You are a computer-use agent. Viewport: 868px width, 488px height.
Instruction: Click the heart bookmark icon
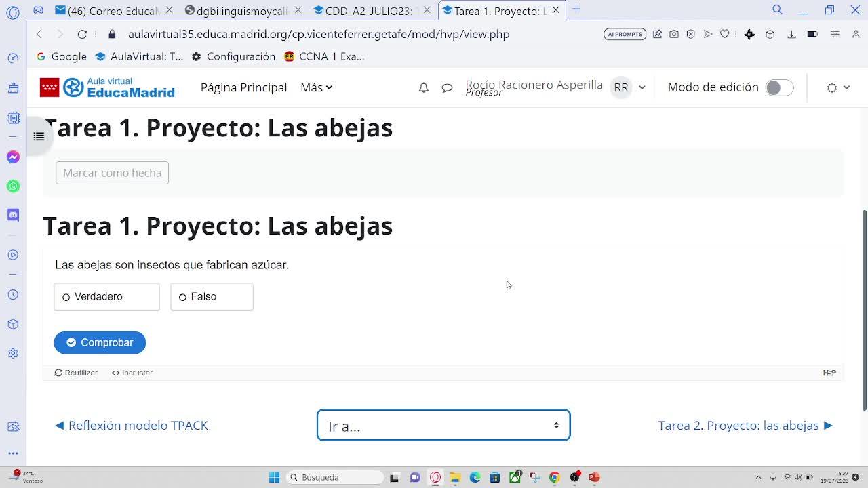pyautogui.click(x=725, y=34)
